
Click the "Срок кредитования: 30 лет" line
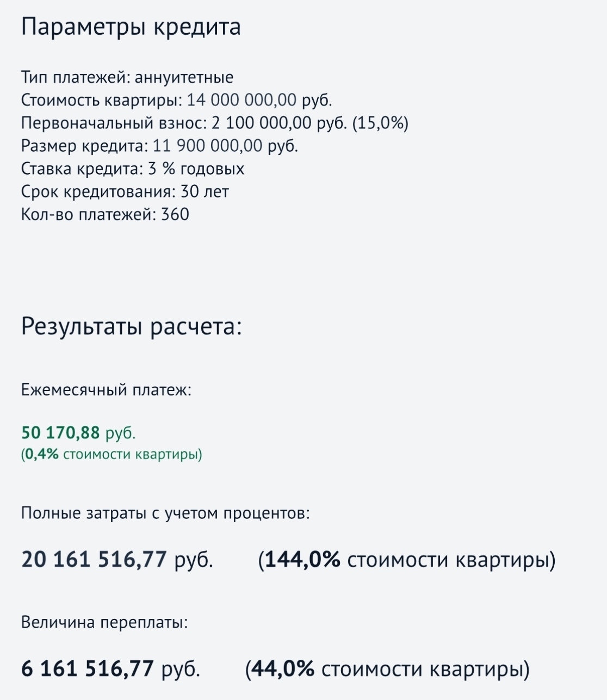pyautogui.click(x=125, y=191)
